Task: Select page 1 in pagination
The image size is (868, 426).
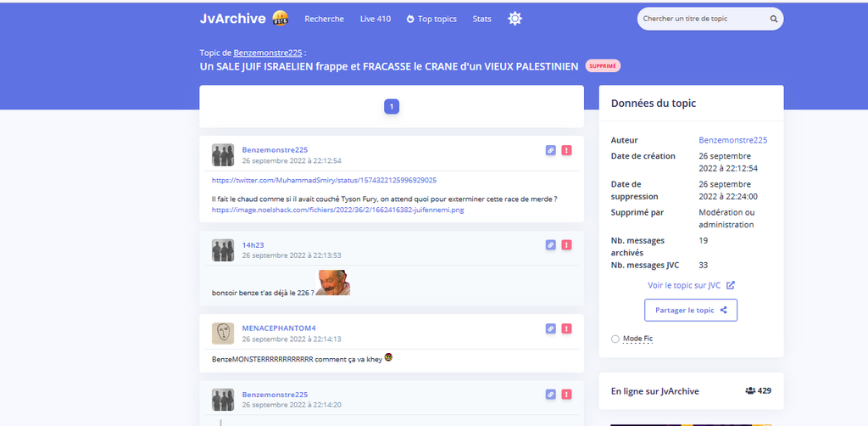Action: pyautogui.click(x=392, y=107)
